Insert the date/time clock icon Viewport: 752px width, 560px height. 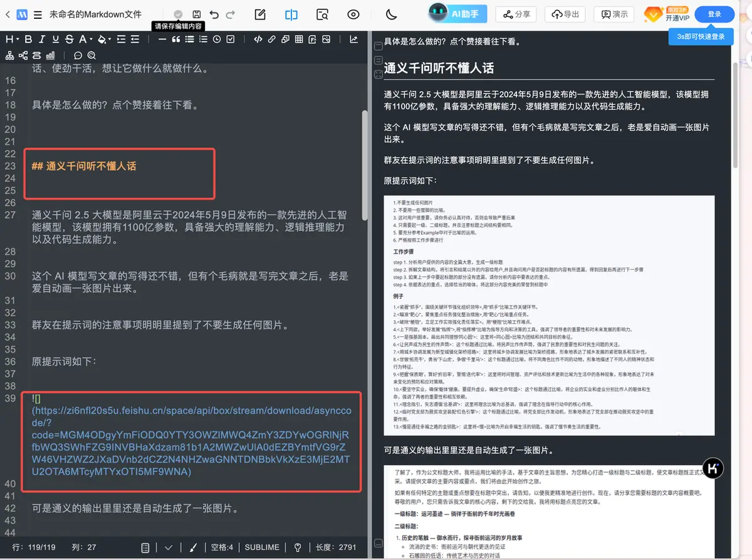[217, 39]
